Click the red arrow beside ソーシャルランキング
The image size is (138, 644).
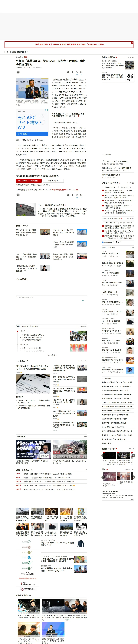121,219
